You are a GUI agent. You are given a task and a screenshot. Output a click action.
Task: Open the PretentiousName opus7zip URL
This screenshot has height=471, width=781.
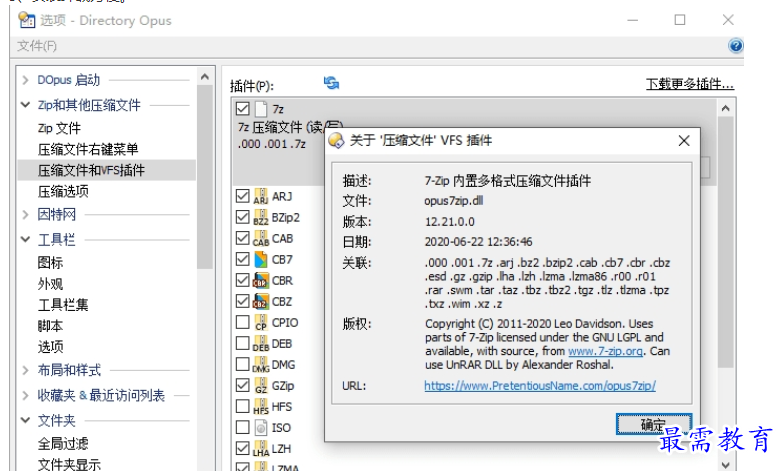tap(540, 386)
